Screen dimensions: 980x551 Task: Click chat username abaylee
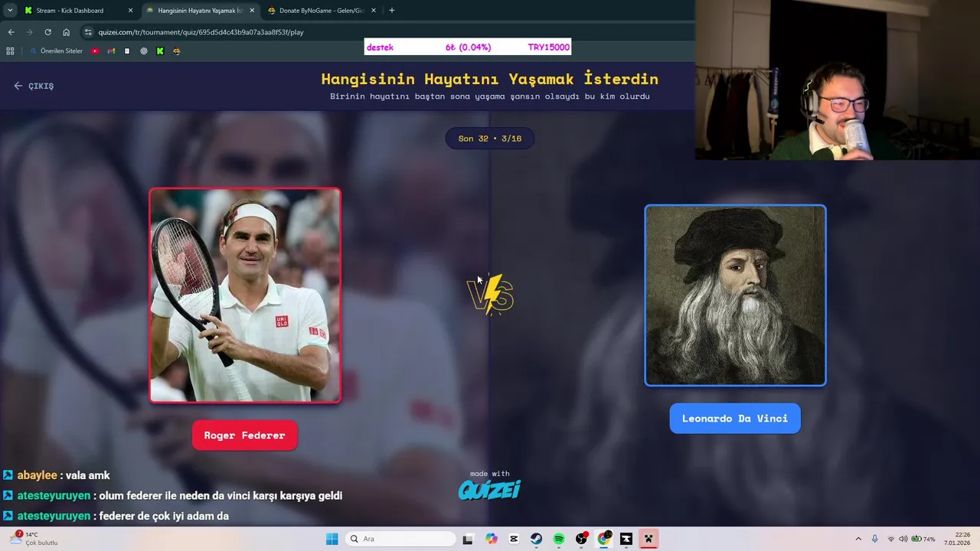point(37,475)
